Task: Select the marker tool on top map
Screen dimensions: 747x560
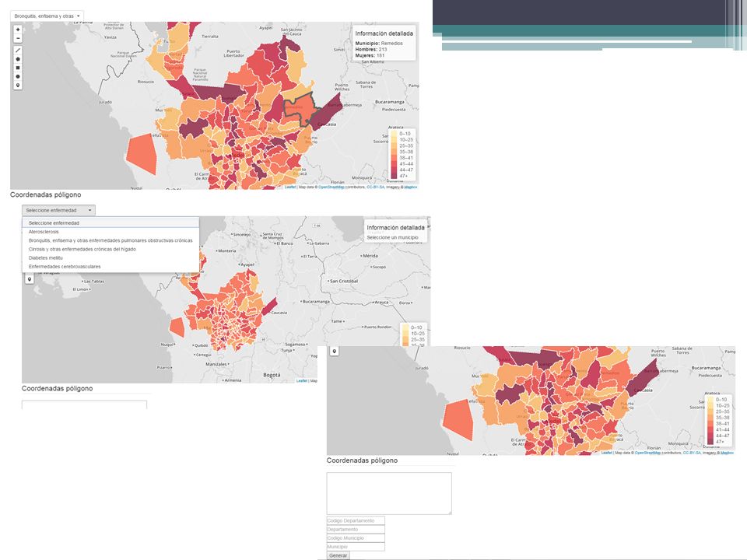Action: coord(18,86)
